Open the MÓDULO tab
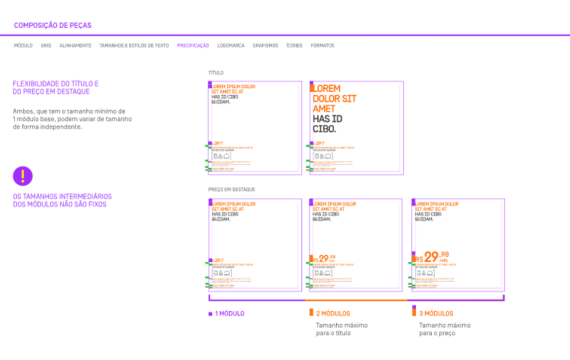The image size is (570, 360). pyautogui.click(x=23, y=45)
